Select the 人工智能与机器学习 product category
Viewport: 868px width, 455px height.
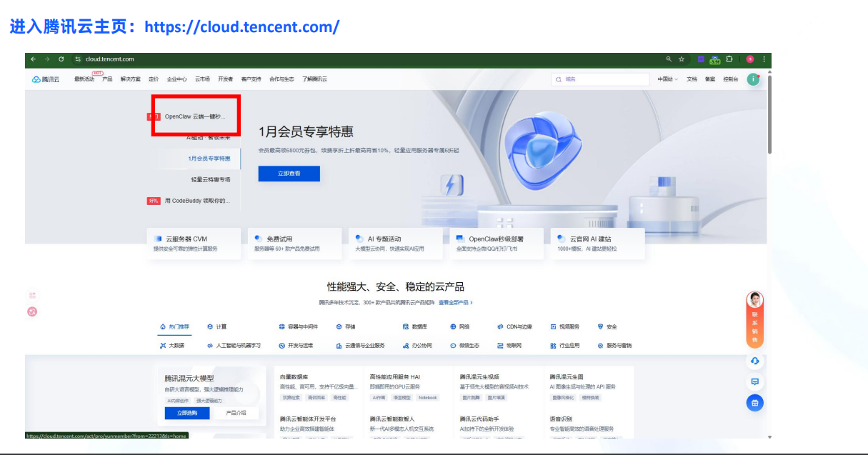[234, 345]
